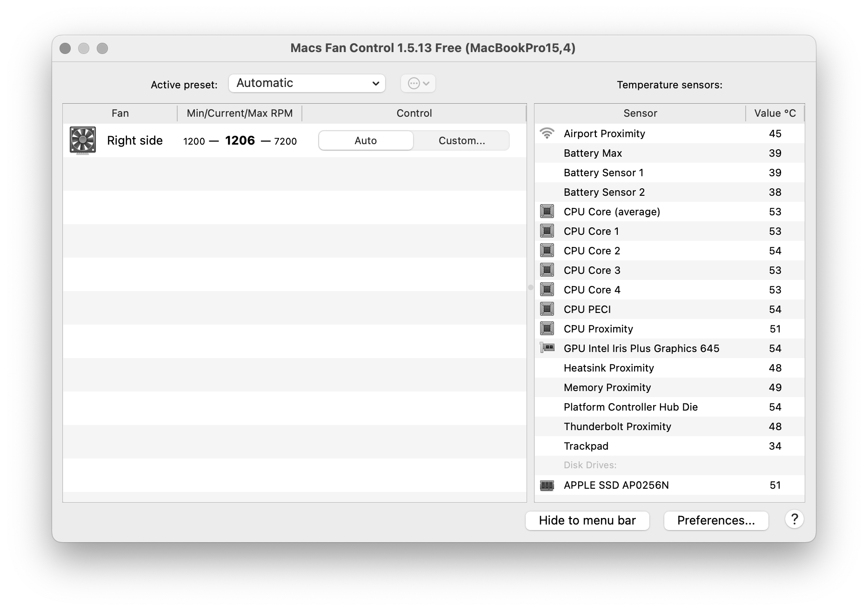Open help via the question mark icon
The image size is (868, 611).
[795, 519]
